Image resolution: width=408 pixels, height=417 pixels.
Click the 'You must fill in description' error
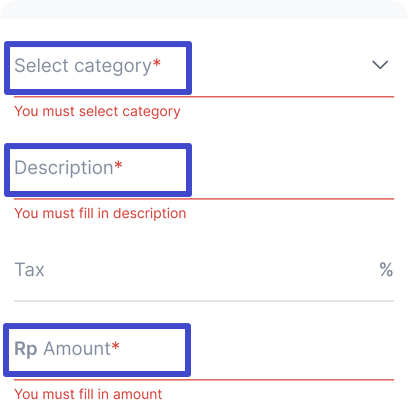tap(100, 213)
